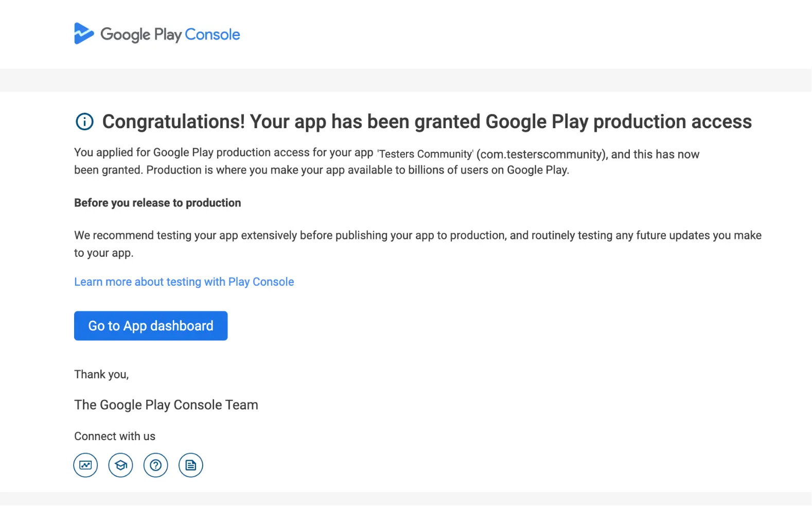Click the Connect with us label

[115, 437]
